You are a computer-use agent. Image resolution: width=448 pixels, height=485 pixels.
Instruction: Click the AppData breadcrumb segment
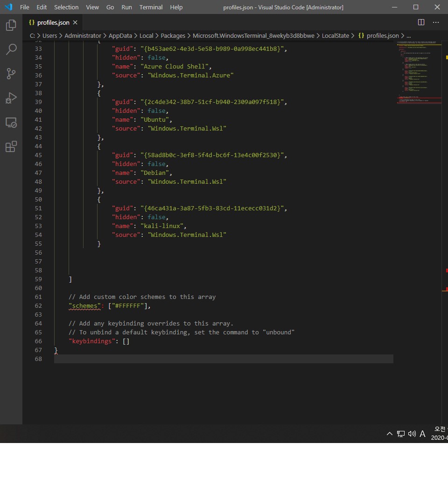120,35
